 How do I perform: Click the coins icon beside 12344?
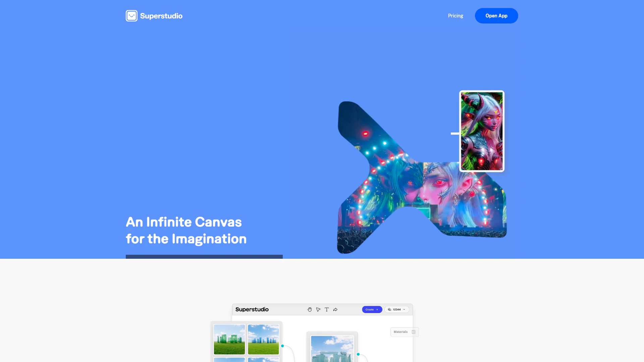(x=389, y=309)
